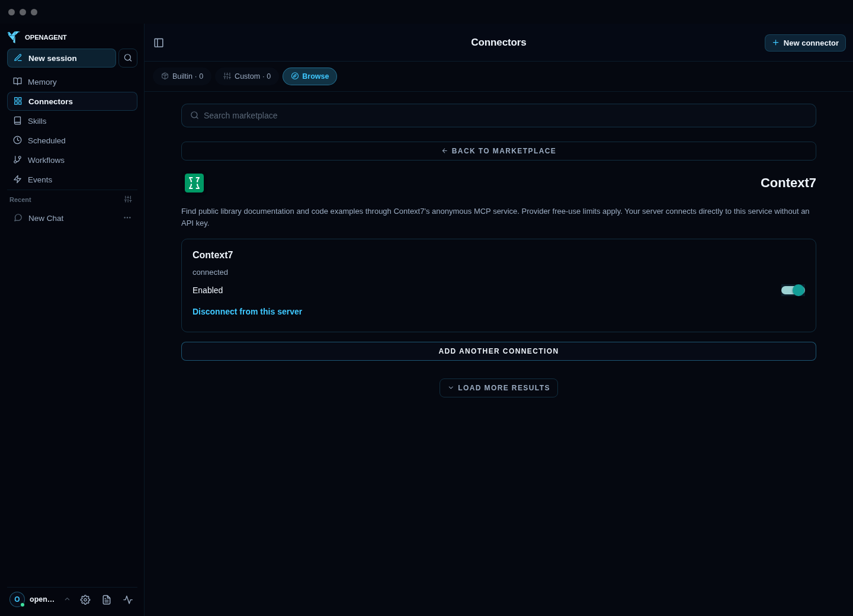Switch to the Custom tab

[247, 76]
